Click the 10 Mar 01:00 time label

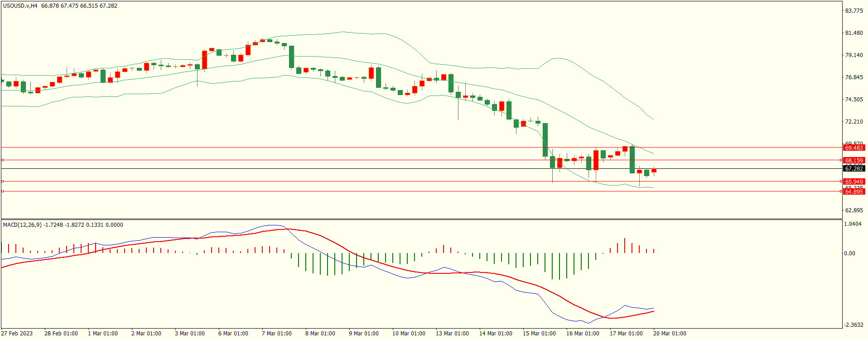[409, 333]
